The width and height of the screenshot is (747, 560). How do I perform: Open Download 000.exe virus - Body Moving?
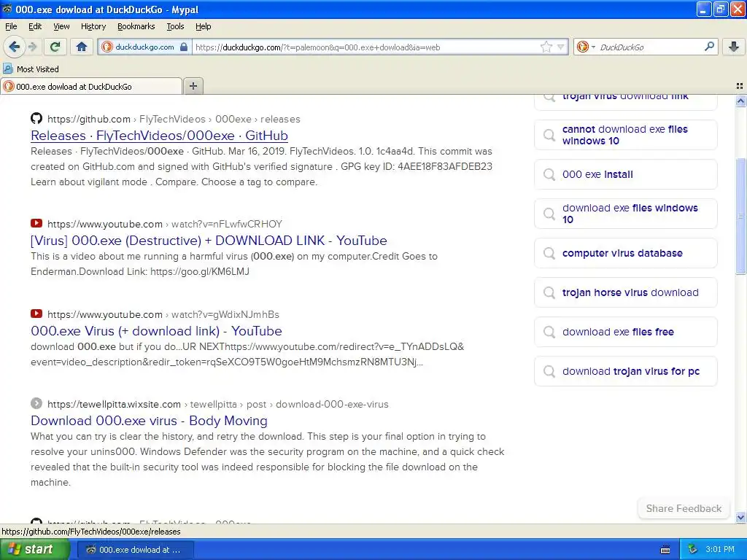(x=149, y=421)
